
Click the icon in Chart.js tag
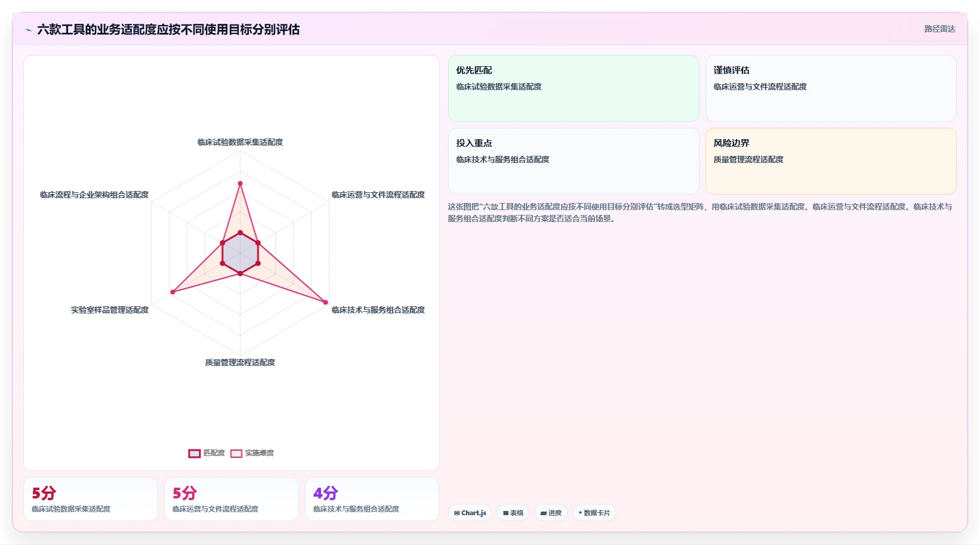pos(457,513)
